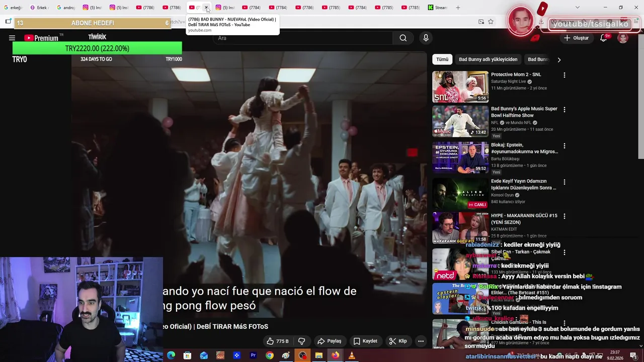Share video with Paylaş button
The image size is (644, 362).
tap(330, 341)
